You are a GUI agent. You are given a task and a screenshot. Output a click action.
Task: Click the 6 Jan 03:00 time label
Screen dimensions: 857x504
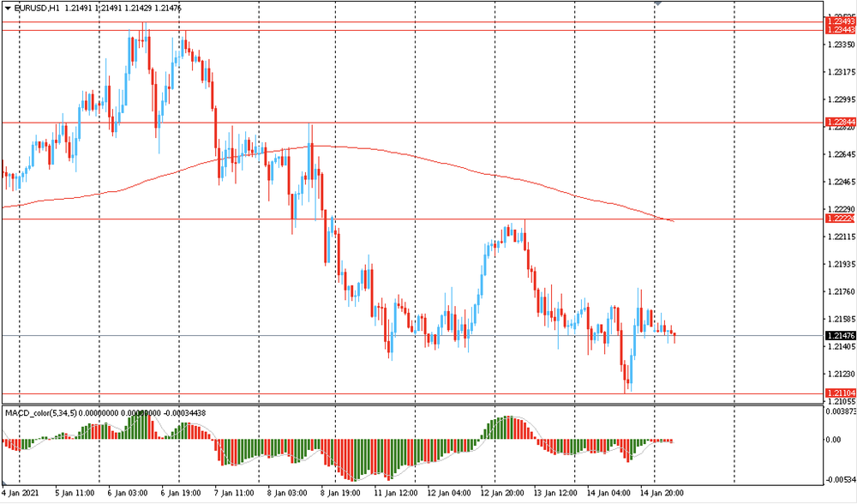tap(126, 493)
